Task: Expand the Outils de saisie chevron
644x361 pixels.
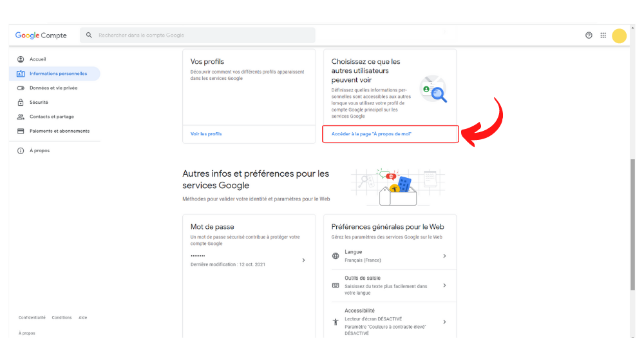Action: point(444,286)
